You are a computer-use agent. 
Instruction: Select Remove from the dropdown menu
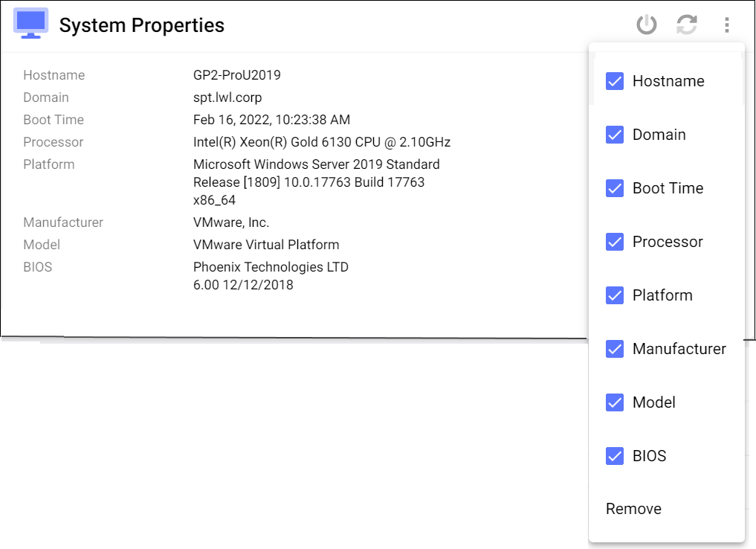pyautogui.click(x=633, y=509)
